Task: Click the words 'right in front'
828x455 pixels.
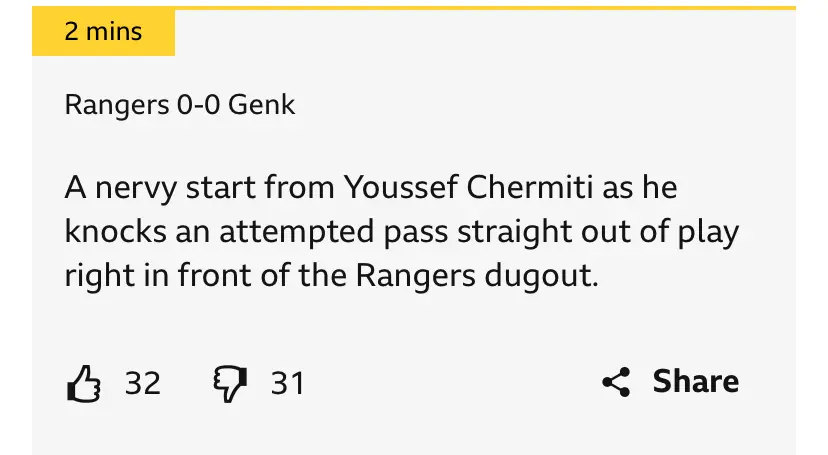Action: pos(153,275)
